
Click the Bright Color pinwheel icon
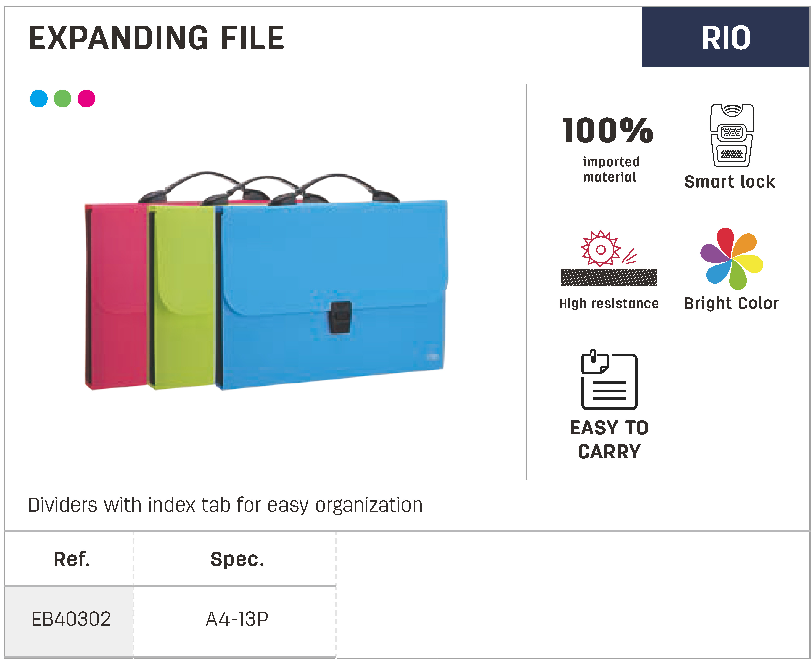[731, 259]
